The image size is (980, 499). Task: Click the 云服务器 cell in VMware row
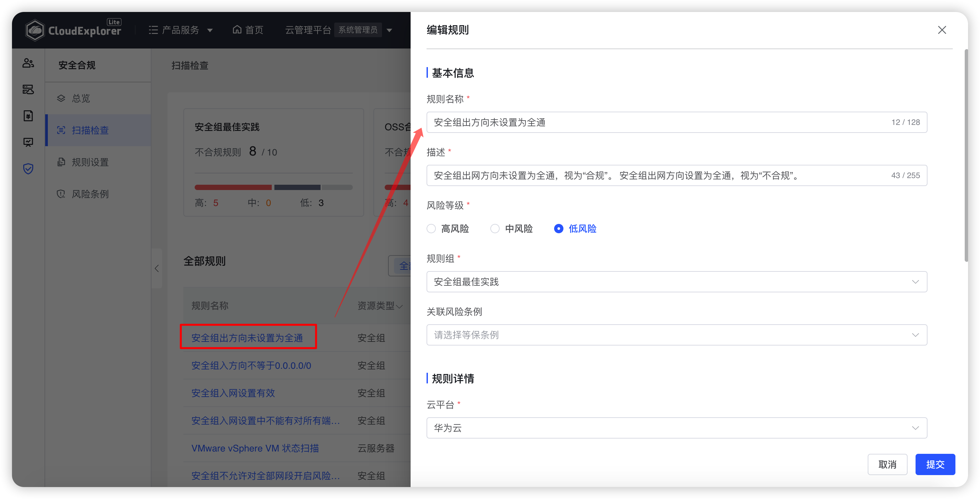pos(376,449)
